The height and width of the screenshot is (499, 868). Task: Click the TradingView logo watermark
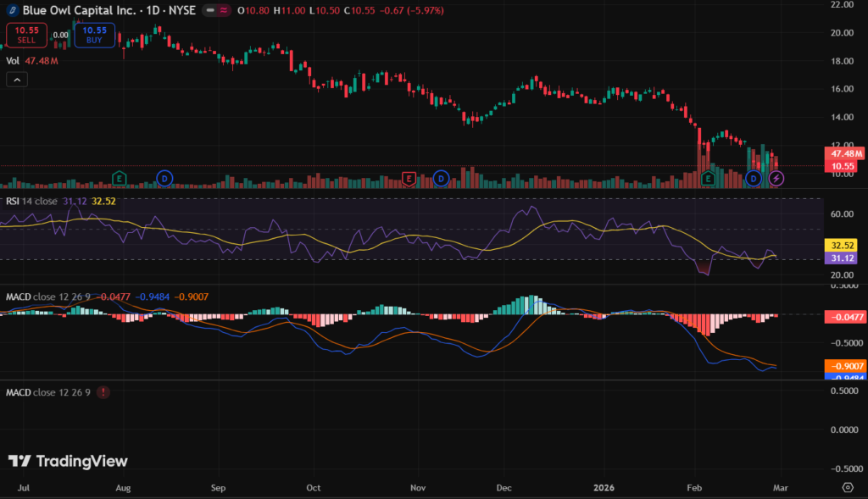point(68,461)
